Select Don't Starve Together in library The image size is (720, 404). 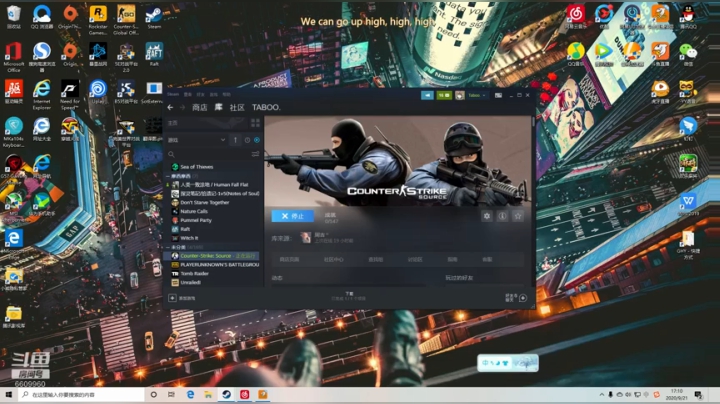tap(204, 202)
